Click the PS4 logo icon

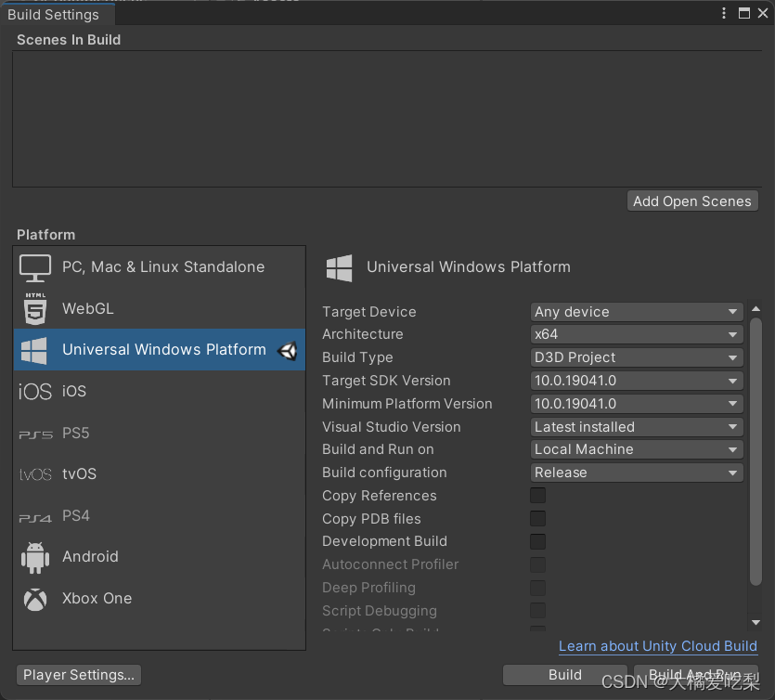tap(35, 518)
